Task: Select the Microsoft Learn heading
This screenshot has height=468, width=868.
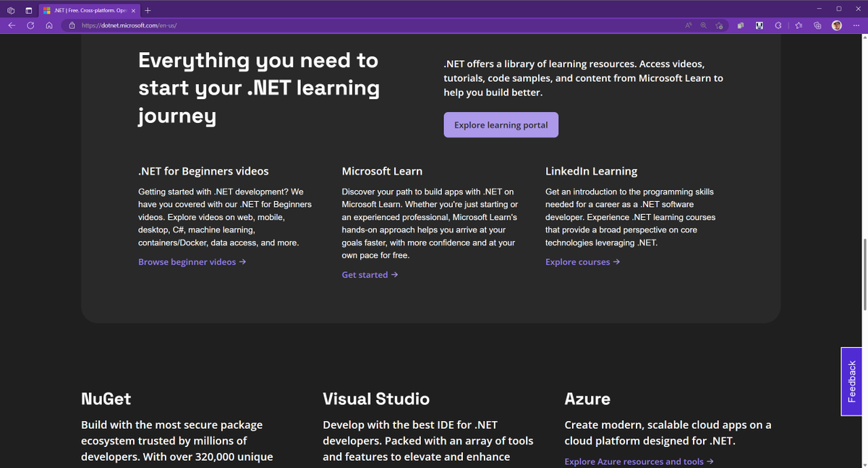Action: coord(382,171)
